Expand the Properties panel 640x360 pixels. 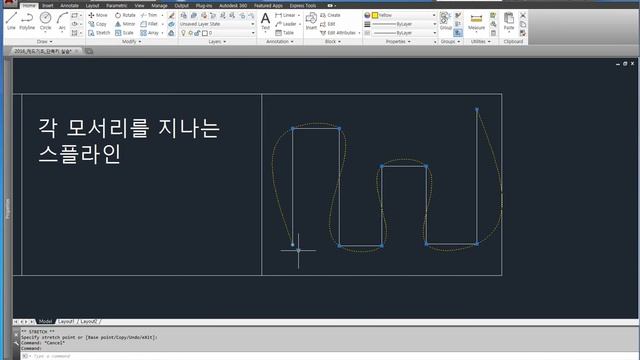(398, 42)
